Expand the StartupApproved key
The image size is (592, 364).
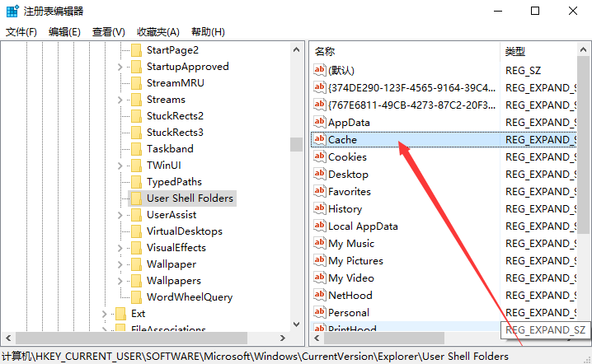(120, 67)
